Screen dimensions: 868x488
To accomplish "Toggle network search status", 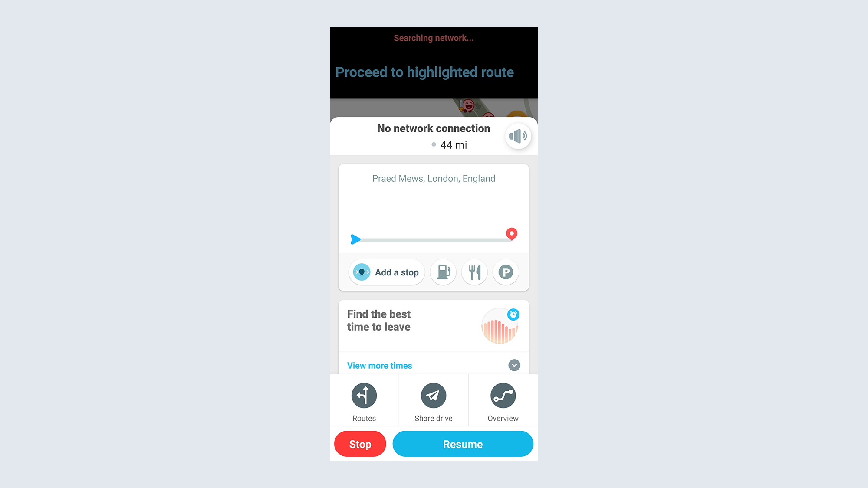I will coord(434,38).
